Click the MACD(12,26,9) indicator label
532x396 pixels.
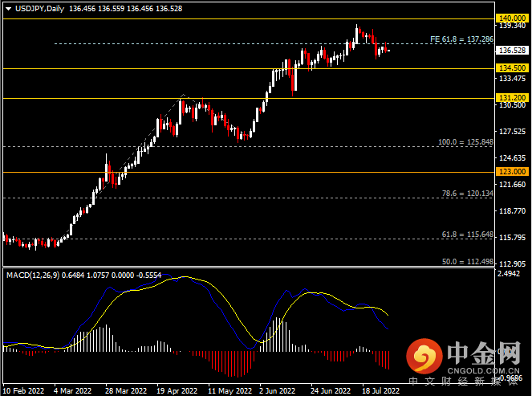point(33,275)
